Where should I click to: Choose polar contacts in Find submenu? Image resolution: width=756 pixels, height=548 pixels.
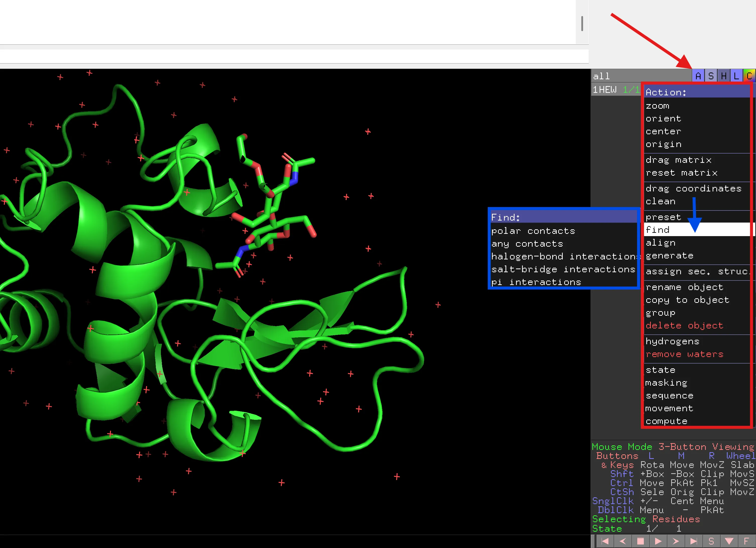533,231
